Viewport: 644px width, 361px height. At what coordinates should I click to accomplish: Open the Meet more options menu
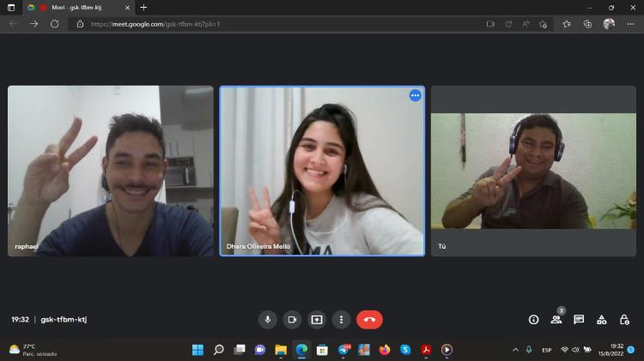[x=341, y=320]
